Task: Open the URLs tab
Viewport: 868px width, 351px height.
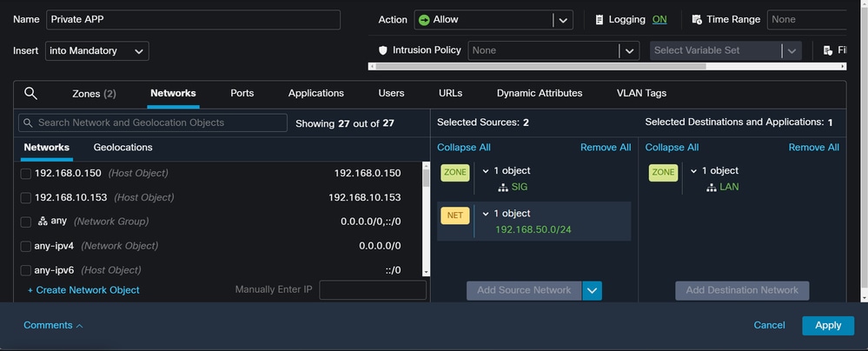Action: point(451,93)
